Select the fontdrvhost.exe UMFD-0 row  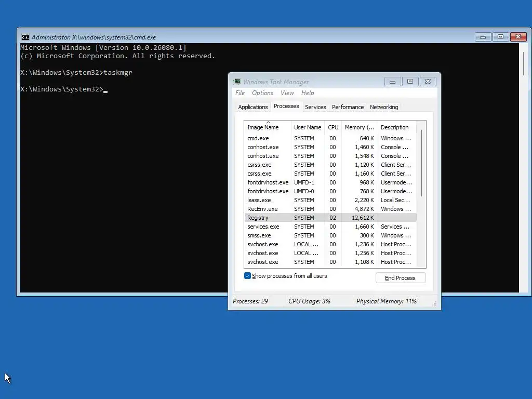(330, 191)
